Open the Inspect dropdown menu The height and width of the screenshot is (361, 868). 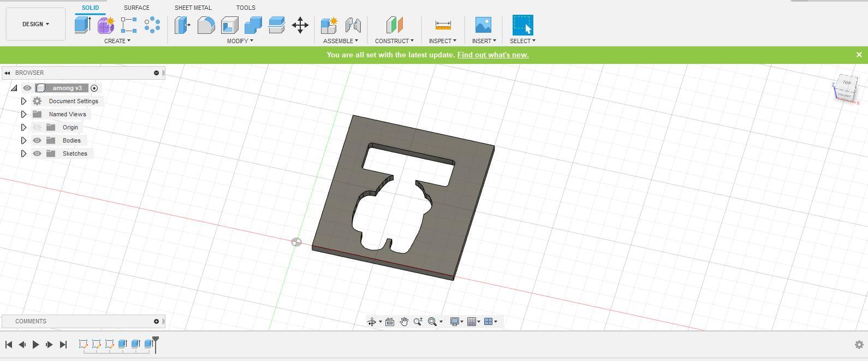[x=442, y=41]
